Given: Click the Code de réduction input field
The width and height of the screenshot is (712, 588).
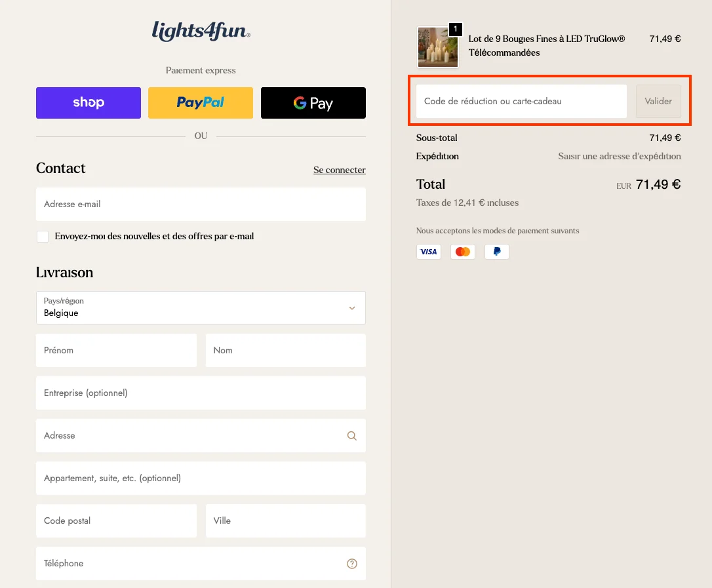Looking at the screenshot, I should (x=520, y=101).
